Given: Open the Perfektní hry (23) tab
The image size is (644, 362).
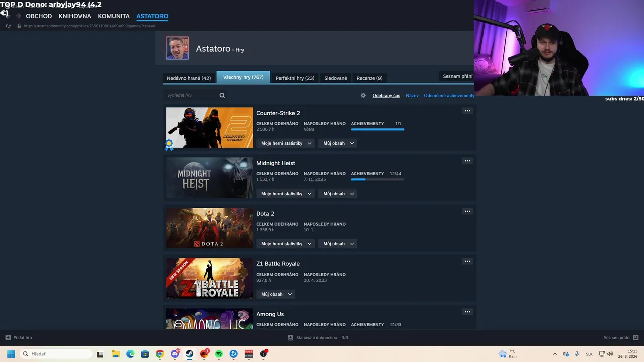Looking at the screenshot, I should point(295,78).
